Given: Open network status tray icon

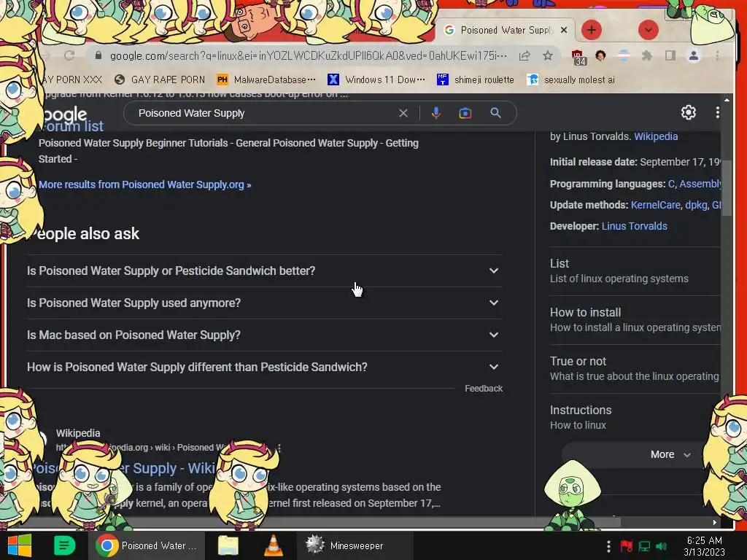Looking at the screenshot, I should click(644, 546).
